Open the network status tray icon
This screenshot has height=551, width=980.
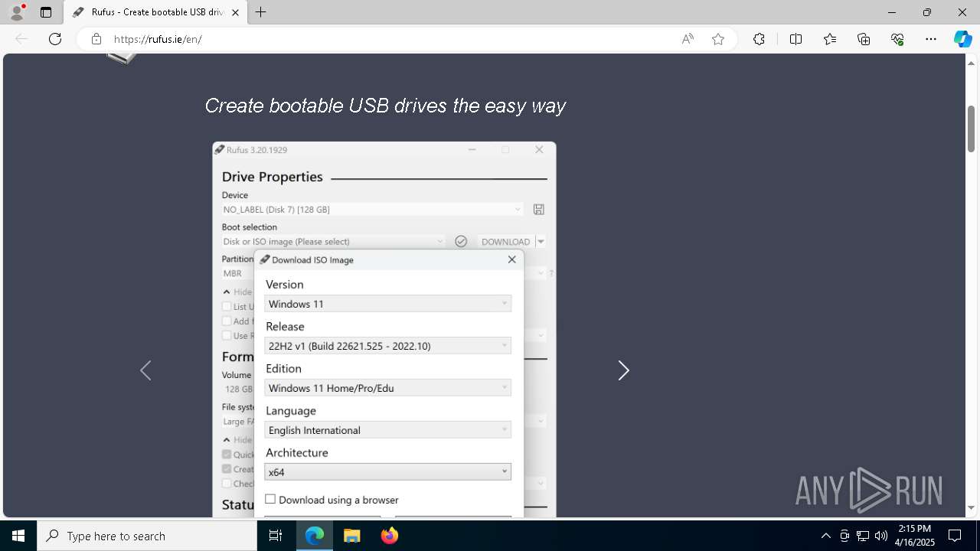(863, 536)
